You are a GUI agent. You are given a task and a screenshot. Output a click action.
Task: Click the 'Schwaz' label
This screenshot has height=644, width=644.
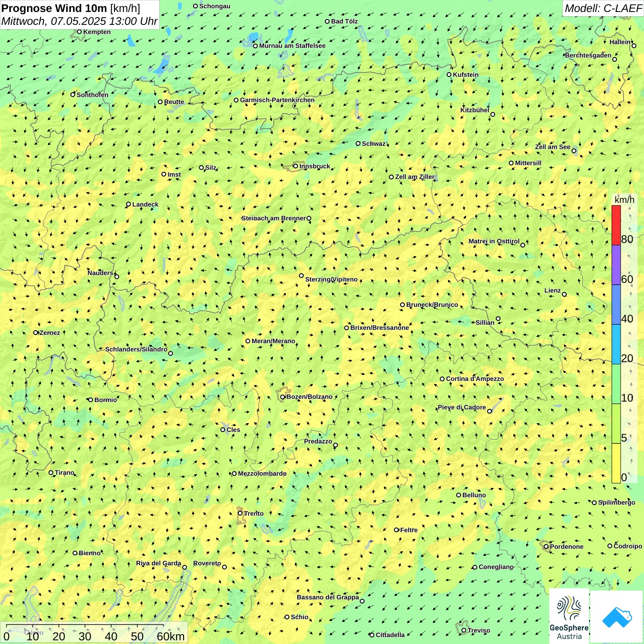coord(374,144)
